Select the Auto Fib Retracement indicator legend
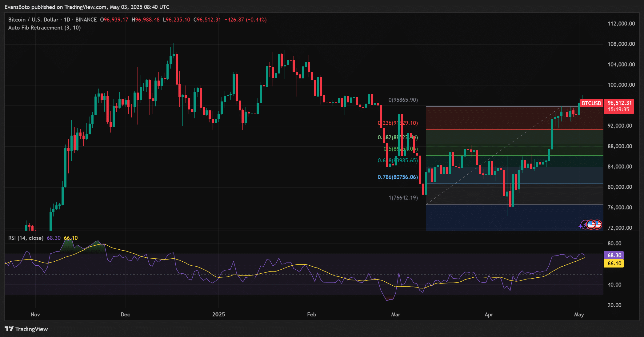This screenshot has width=644, height=337. pyautogui.click(x=45, y=28)
